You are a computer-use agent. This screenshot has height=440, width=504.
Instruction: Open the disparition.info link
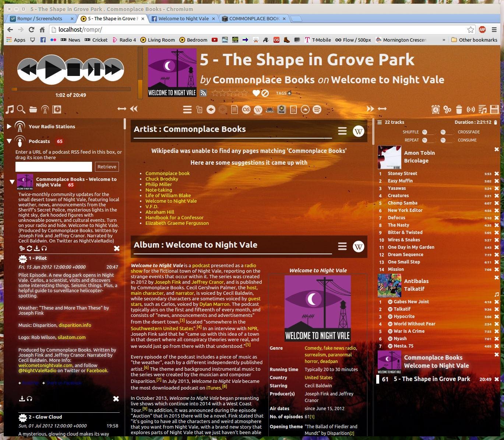tap(75, 325)
